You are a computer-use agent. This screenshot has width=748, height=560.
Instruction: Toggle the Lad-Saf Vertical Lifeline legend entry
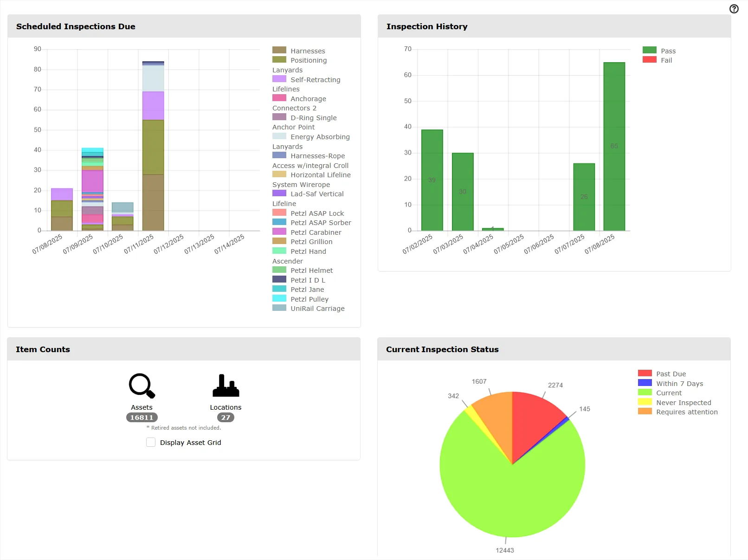308,199
